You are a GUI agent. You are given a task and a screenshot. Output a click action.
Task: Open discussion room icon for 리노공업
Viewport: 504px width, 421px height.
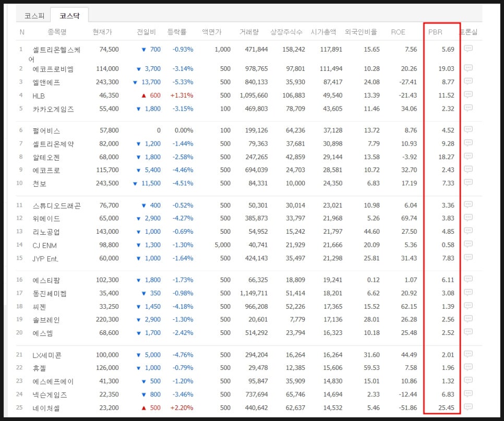coord(468,231)
